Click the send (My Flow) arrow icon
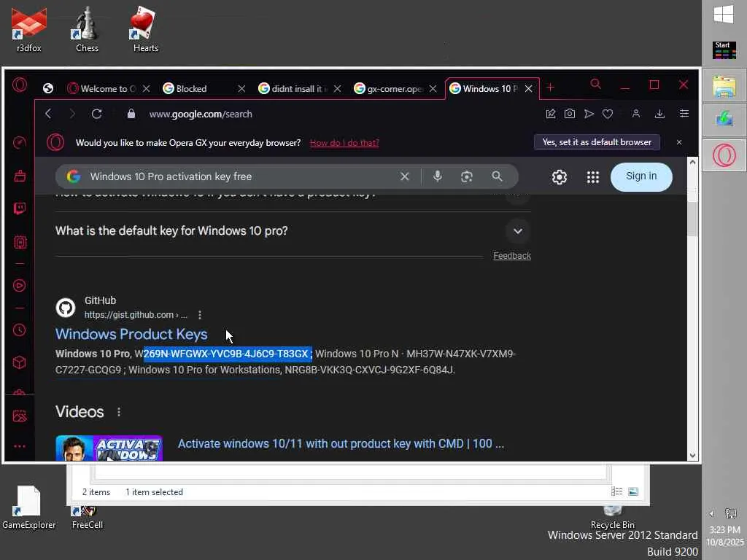Screen dimensions: 747x560 coord(589,113)
